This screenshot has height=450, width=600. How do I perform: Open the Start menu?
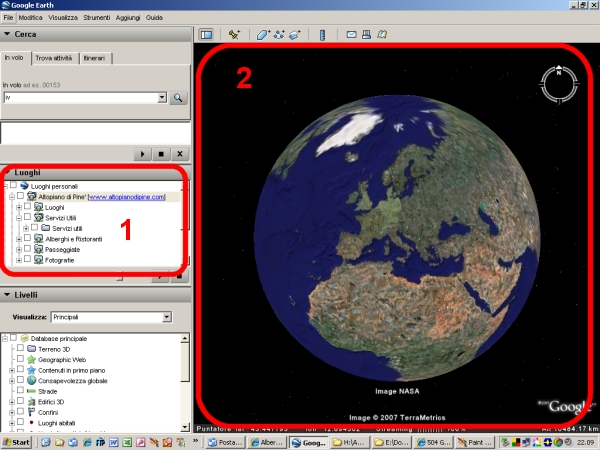point(16,442)
